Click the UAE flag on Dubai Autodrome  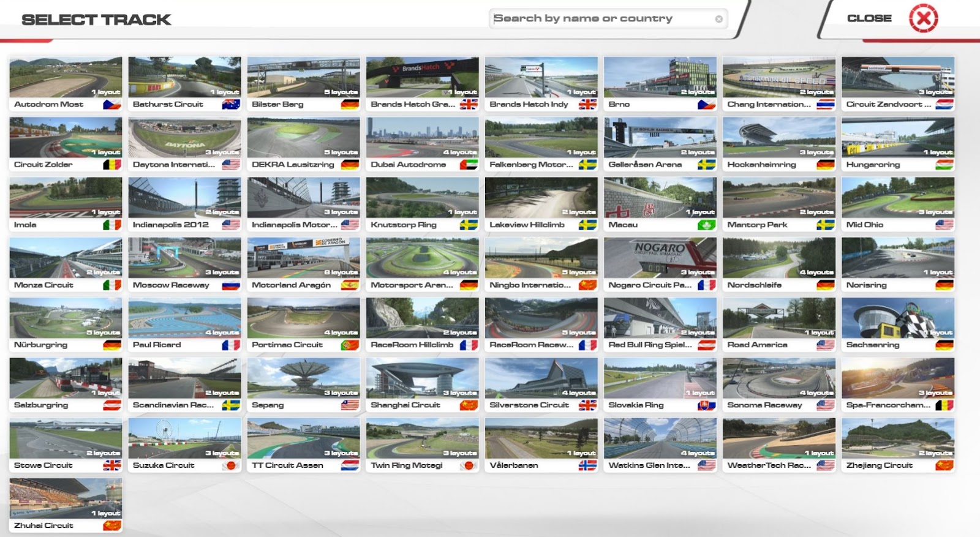[x=469, y=165]
